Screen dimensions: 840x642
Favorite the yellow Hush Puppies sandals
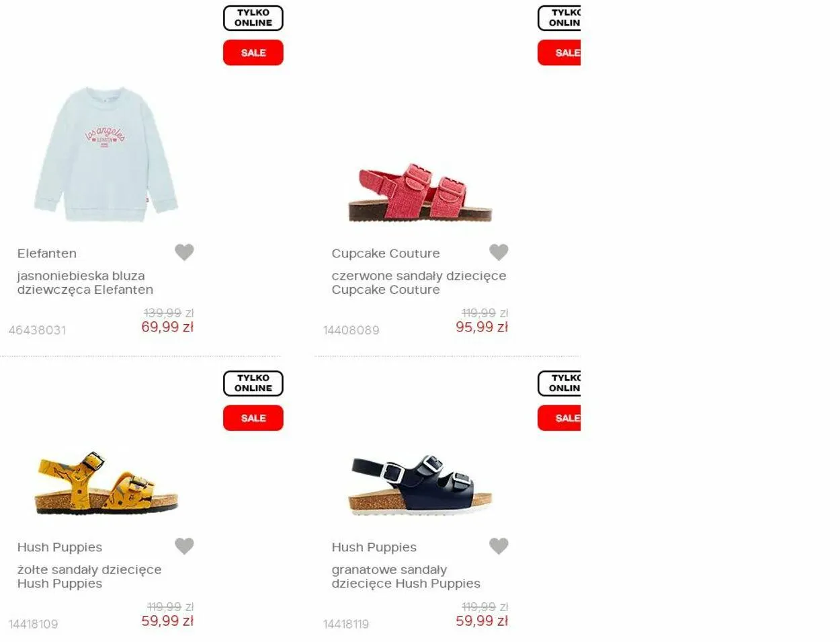(x=184, y=546)
